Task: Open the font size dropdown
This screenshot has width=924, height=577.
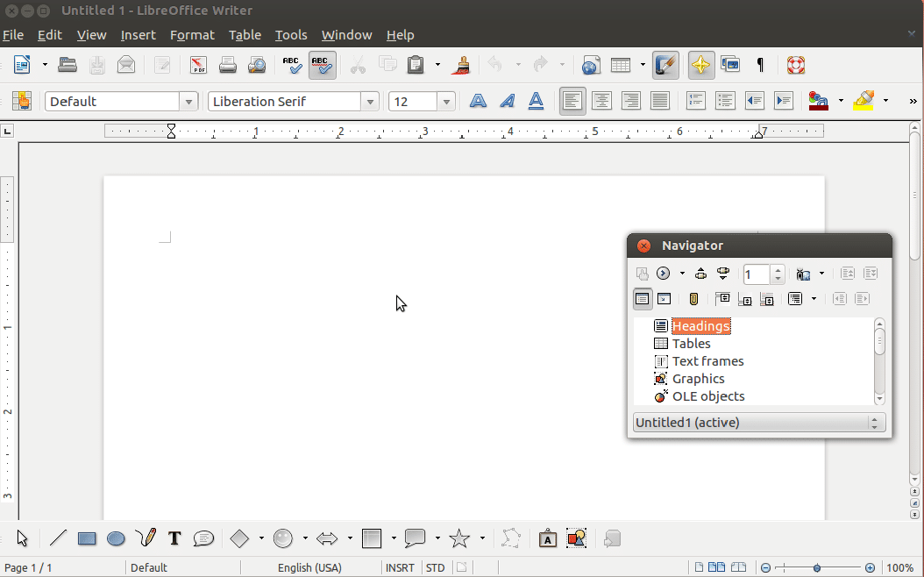Action: pyautogui.click(x=446, y=102)
